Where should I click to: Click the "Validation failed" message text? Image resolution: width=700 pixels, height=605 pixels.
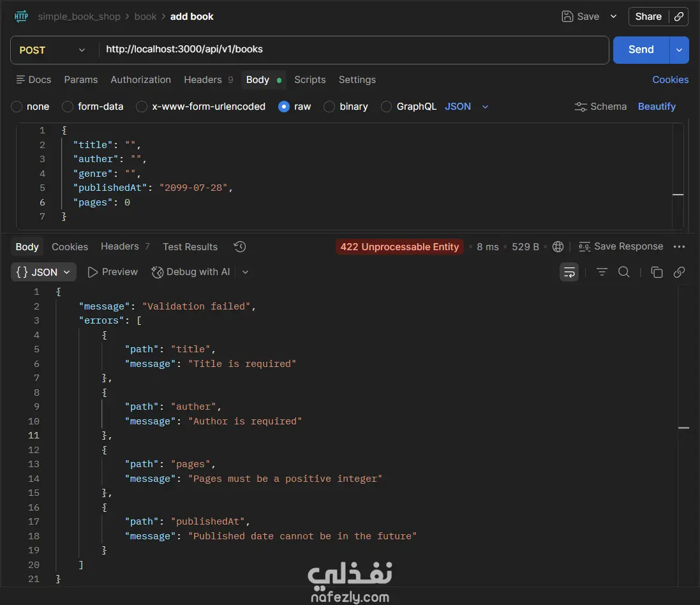click(x=197, y=306)
